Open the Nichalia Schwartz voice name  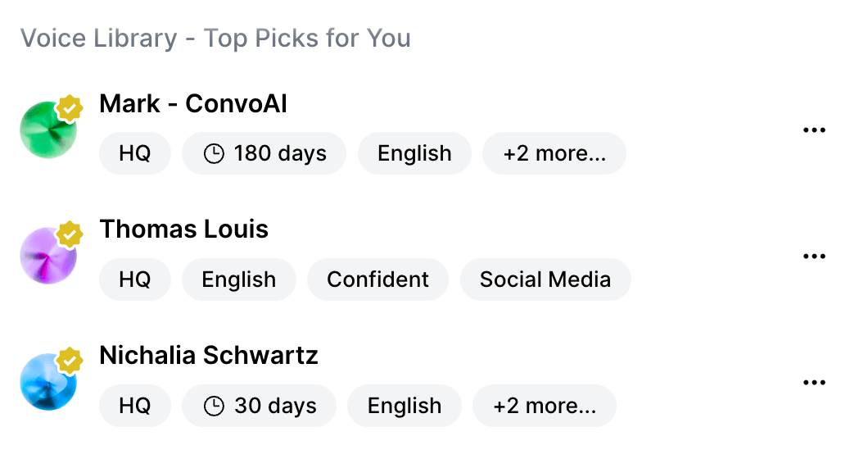(x=209, y=356)
